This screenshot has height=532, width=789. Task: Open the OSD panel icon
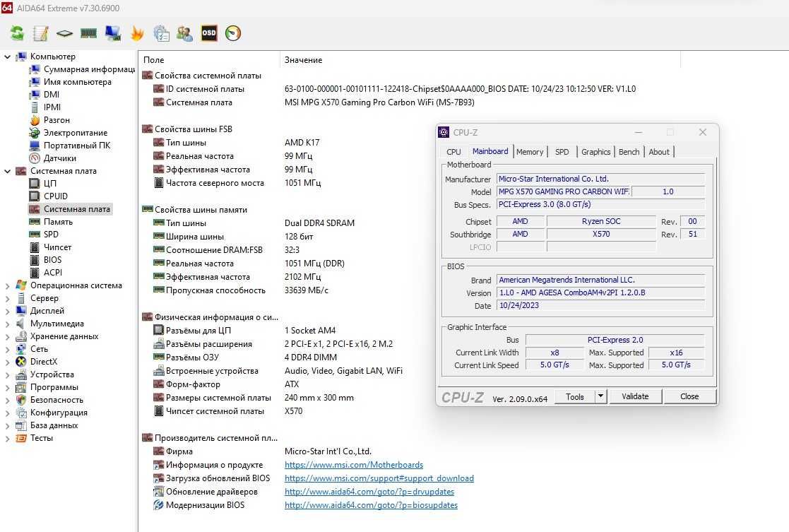pyautogui.click(x=209, y=34)
